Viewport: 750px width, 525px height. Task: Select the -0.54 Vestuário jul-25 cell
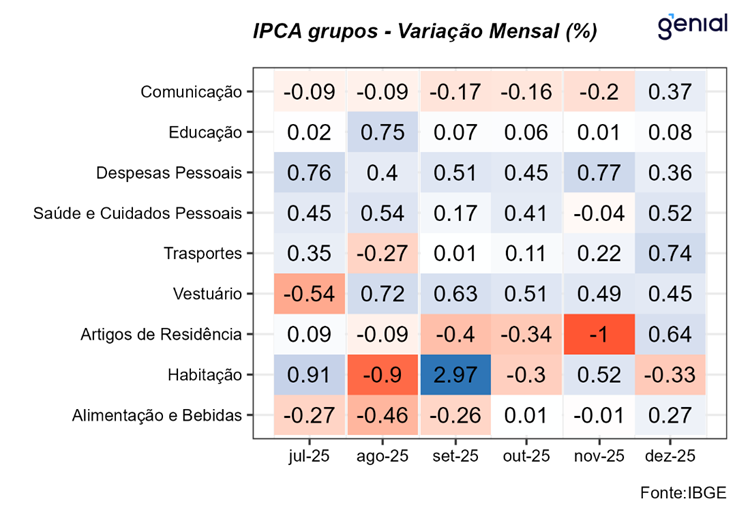(310, 293)
